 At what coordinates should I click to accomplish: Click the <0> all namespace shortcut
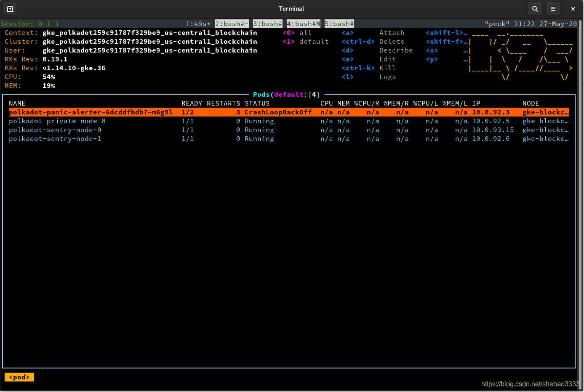pos(297,33)
